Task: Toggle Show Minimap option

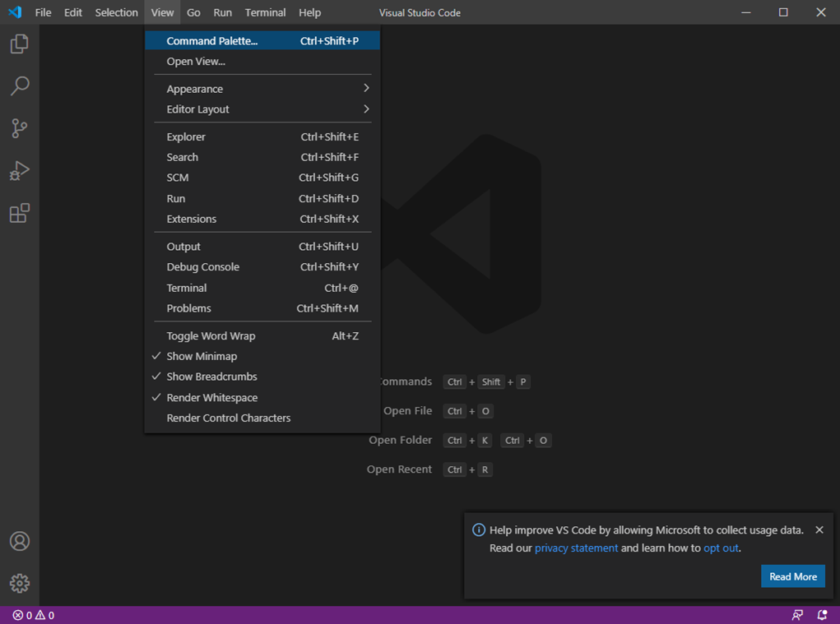Action: pyautogui.click(x=262, y=357)
